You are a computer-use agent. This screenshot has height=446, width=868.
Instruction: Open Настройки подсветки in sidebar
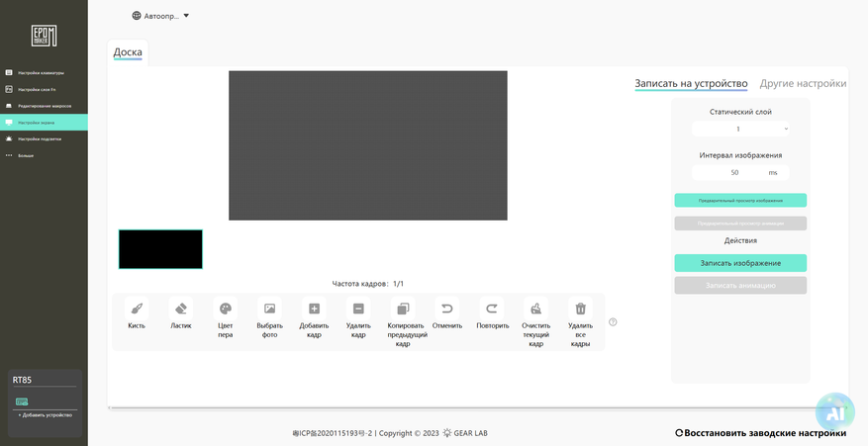tap(44, 138)
